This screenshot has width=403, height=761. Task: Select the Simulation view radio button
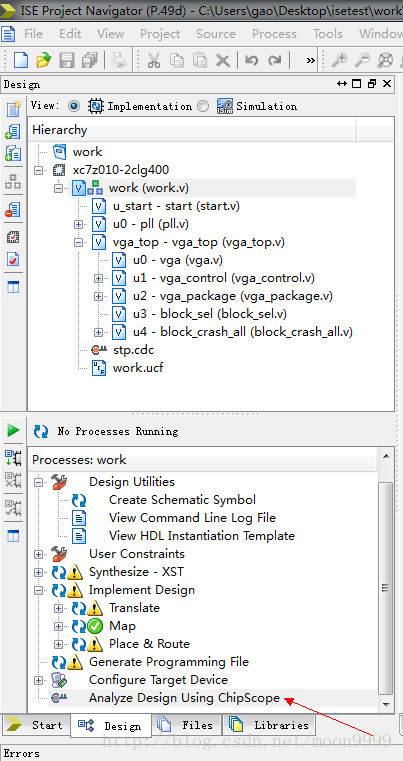(x=203, y=106)
